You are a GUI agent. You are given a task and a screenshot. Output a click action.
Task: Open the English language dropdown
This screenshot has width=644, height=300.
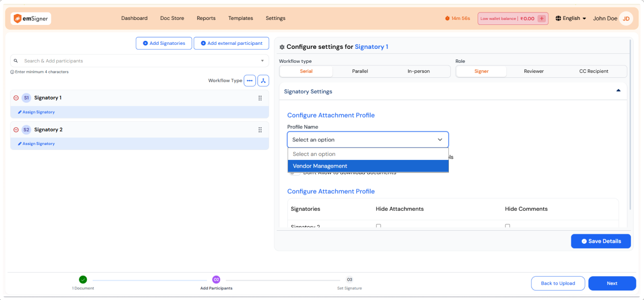pyautogui.click(x=571, y=18)
